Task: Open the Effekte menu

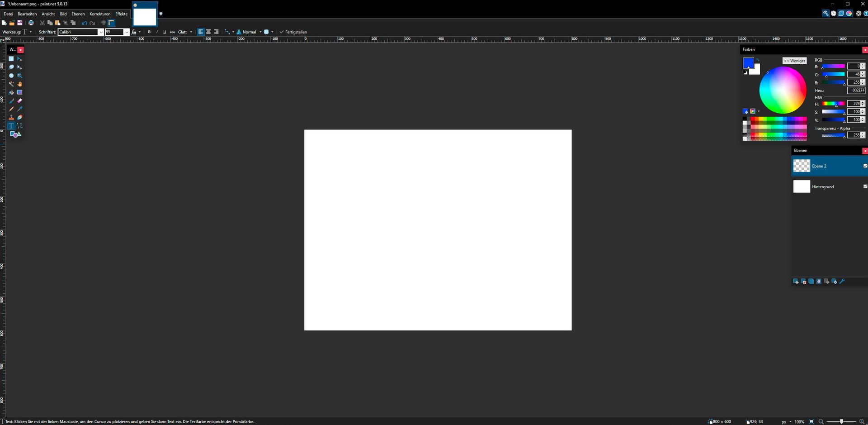Action: [121, 14]
